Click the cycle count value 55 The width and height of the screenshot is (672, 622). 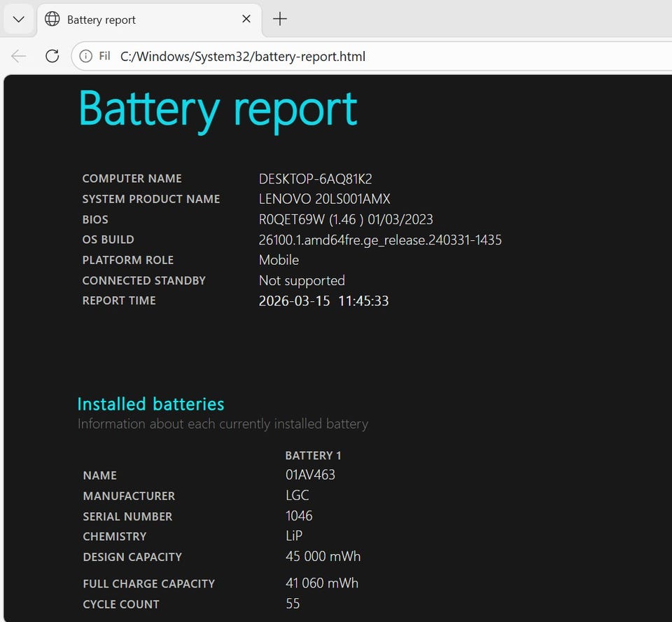pos(293,604)
